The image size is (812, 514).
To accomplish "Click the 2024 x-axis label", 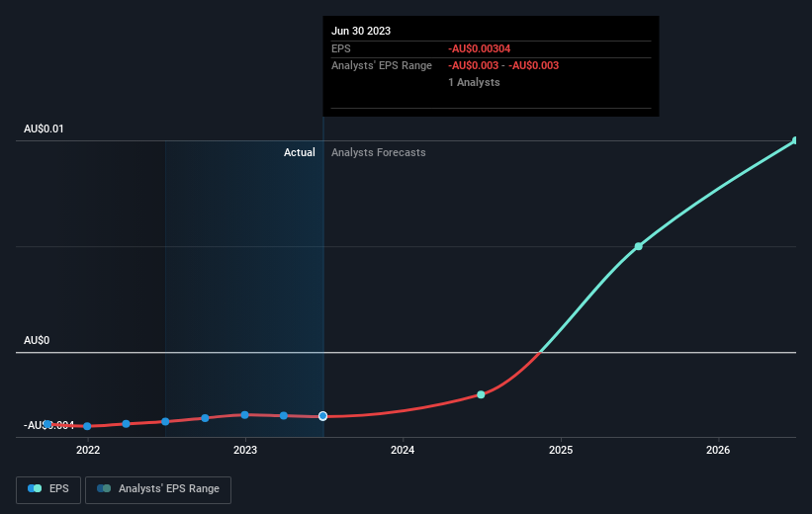I will click(403, 450).
